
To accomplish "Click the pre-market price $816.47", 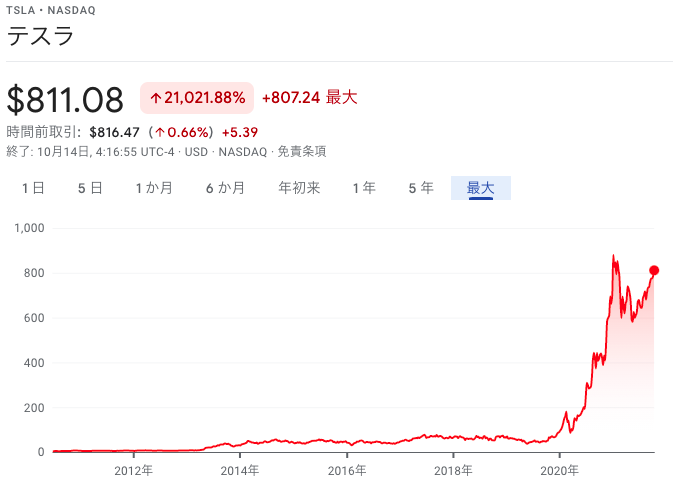I will pos(114,132).
